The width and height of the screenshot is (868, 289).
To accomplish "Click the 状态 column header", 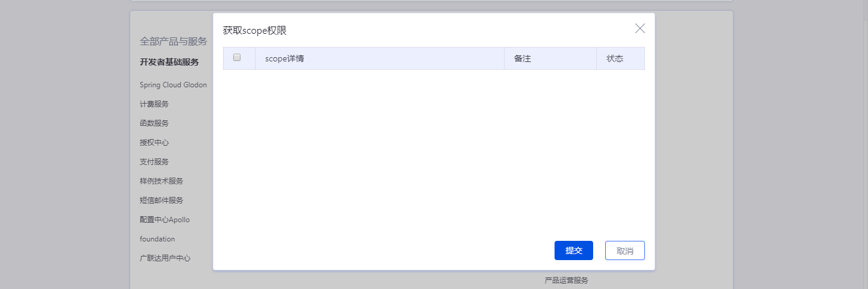I will [614, 59].
